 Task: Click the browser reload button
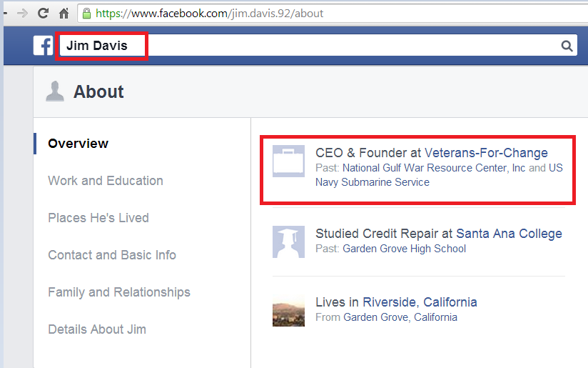point(43,13)
